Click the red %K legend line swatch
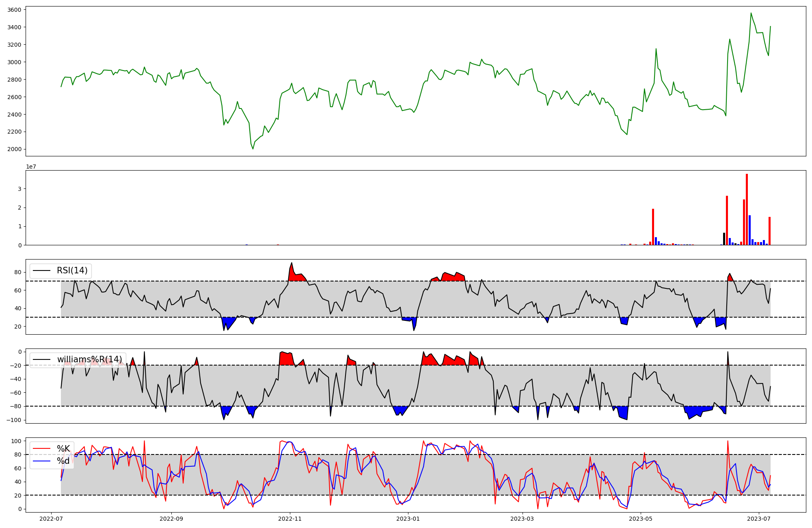The image size is (812, 528). pyautogui.click(x=41, y=448)
